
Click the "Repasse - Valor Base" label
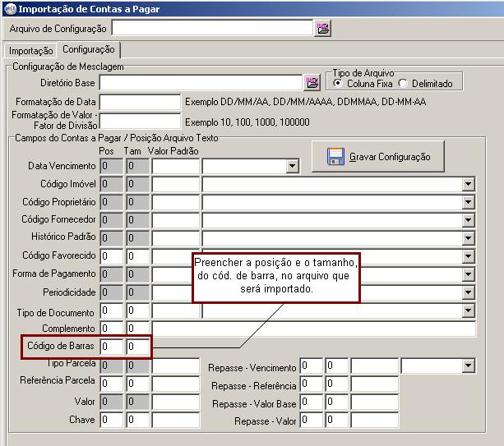[254, 404]
